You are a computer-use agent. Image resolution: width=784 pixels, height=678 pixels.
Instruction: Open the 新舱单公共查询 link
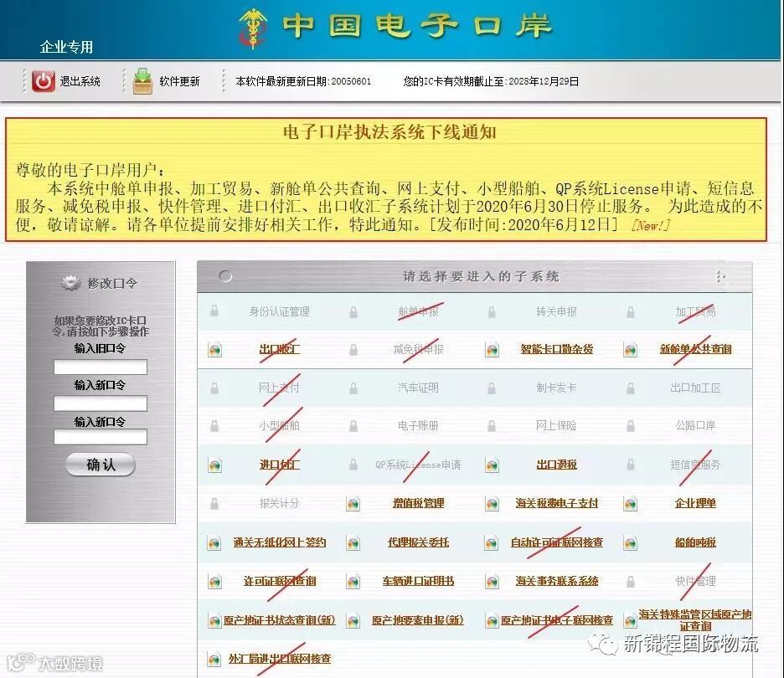(x=695, y=349)
